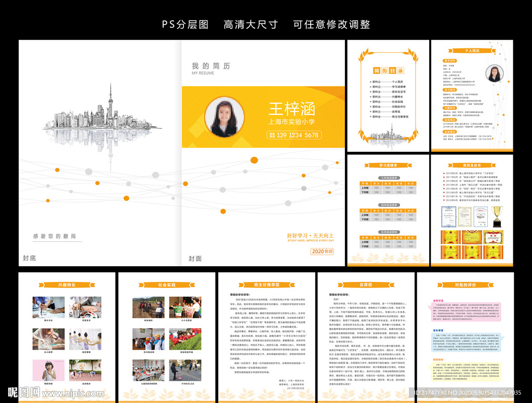The width and height of the screenshot is (532, 403).
Task: Expand the 获奖情况 section header
Action: 450,120
